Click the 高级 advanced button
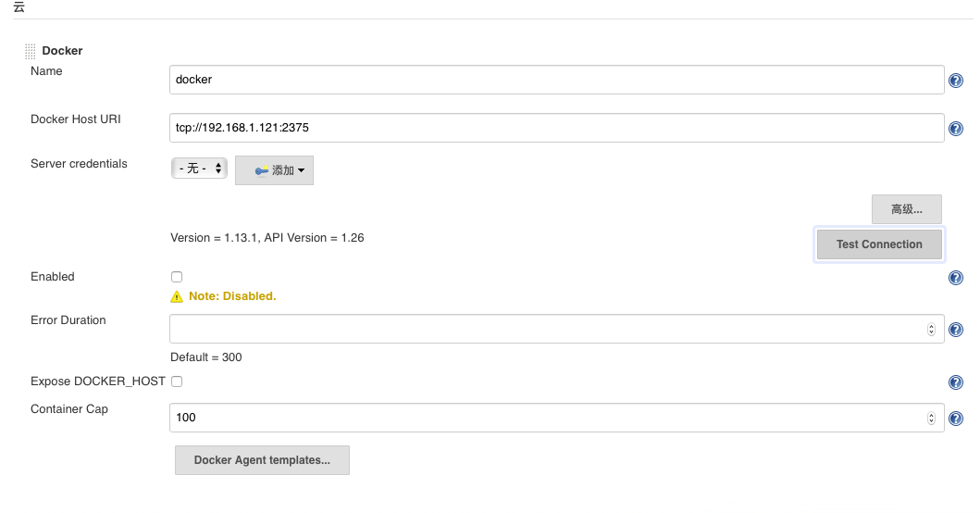The width and height of the screenshot is (980, 513). pos(906,209)
